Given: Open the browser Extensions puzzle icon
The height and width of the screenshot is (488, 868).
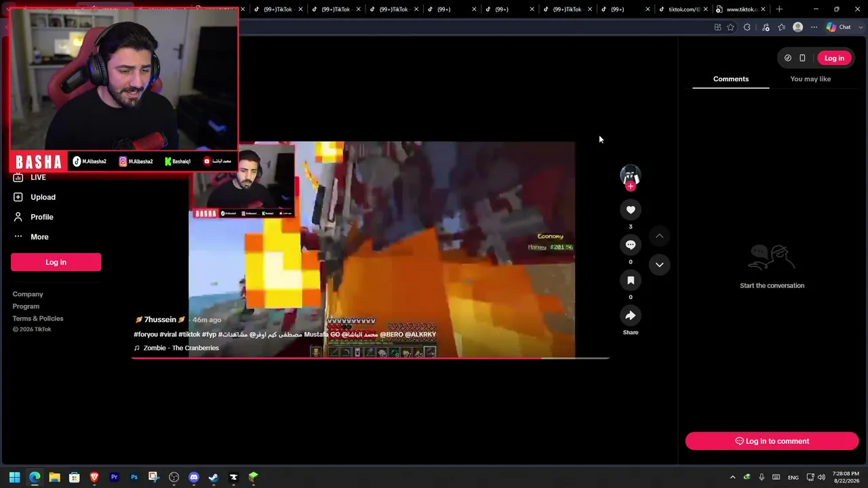Looking at the screenshot, I should coord(747,27).
